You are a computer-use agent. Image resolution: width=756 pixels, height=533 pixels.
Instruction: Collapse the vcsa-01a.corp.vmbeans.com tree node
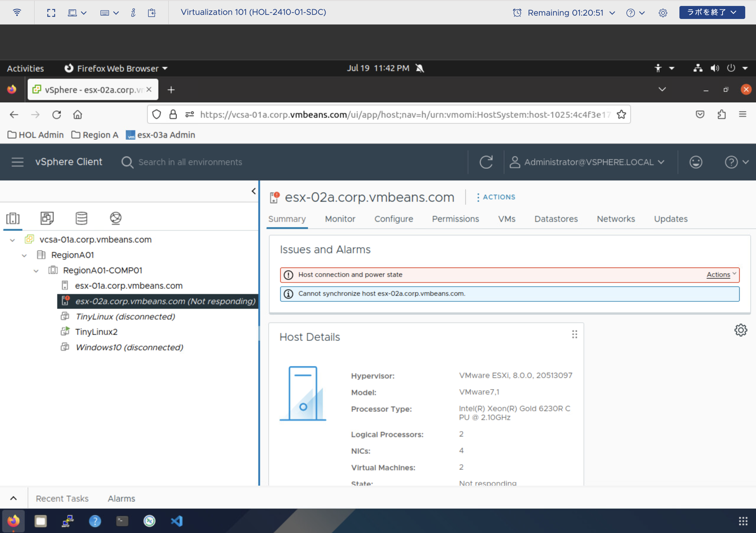pyautogui.click(x=13, y=240)
